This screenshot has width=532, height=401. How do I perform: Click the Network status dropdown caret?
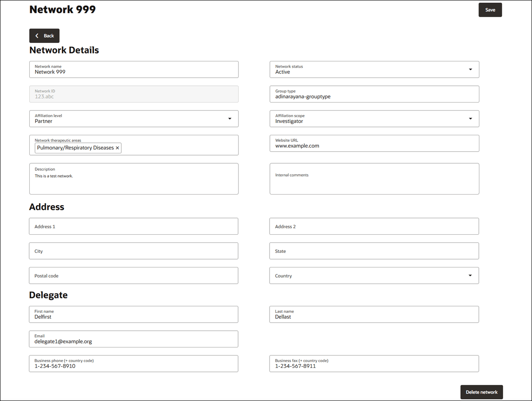(x=470, y=69)
